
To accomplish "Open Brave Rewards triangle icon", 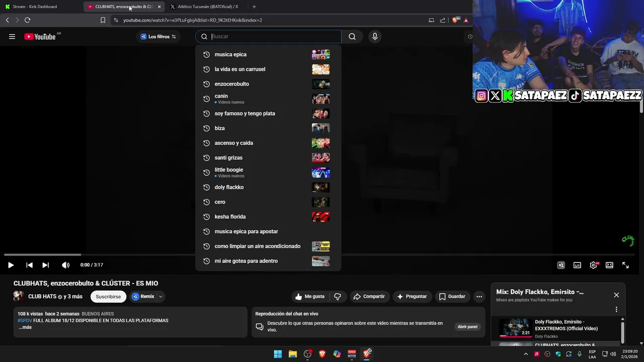I will click(x=466, y=20).
